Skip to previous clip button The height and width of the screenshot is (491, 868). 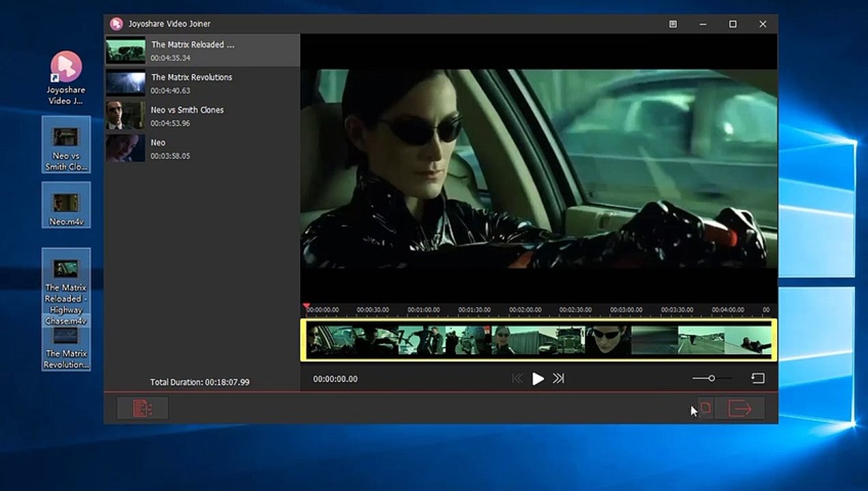pos(517,378)
